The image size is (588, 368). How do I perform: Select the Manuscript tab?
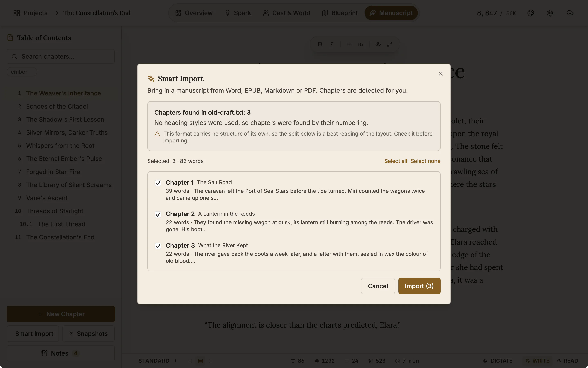point(391,13)
